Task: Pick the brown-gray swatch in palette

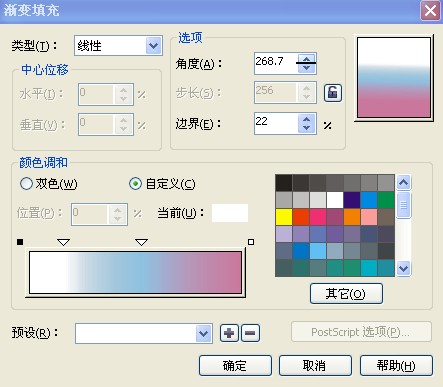Action: coord(386,217)
